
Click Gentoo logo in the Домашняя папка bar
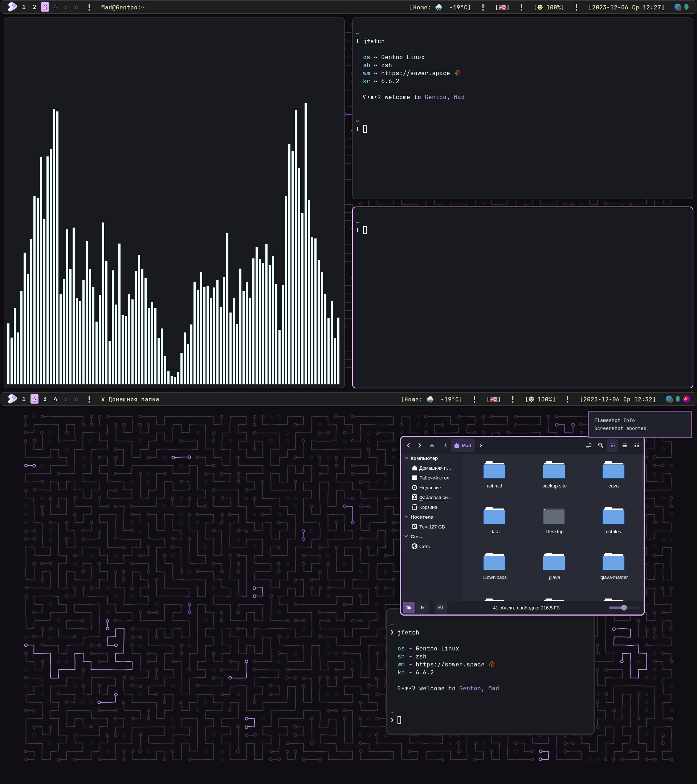tap(12, 399)
